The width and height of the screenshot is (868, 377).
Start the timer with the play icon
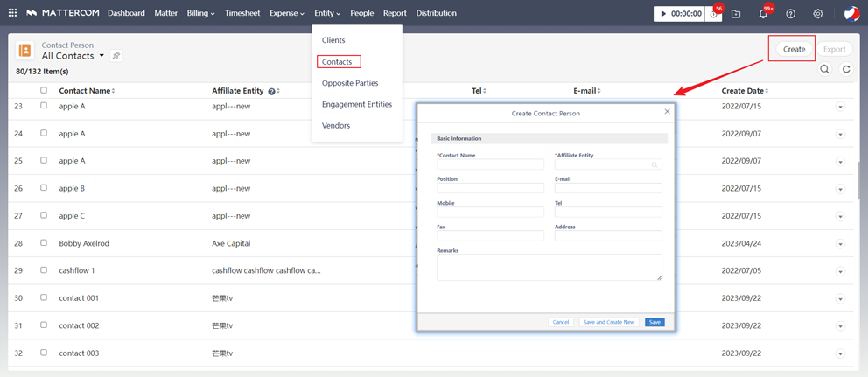click(664, 14)
